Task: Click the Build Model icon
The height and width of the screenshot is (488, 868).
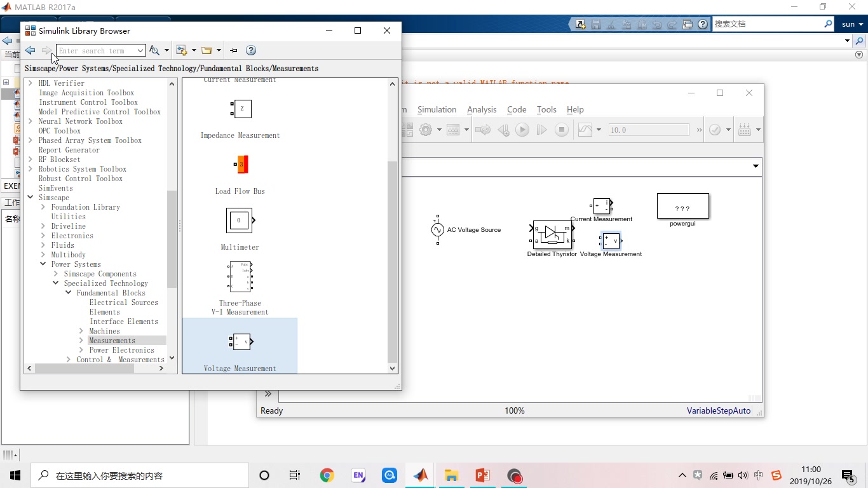Action: point(745,130)
